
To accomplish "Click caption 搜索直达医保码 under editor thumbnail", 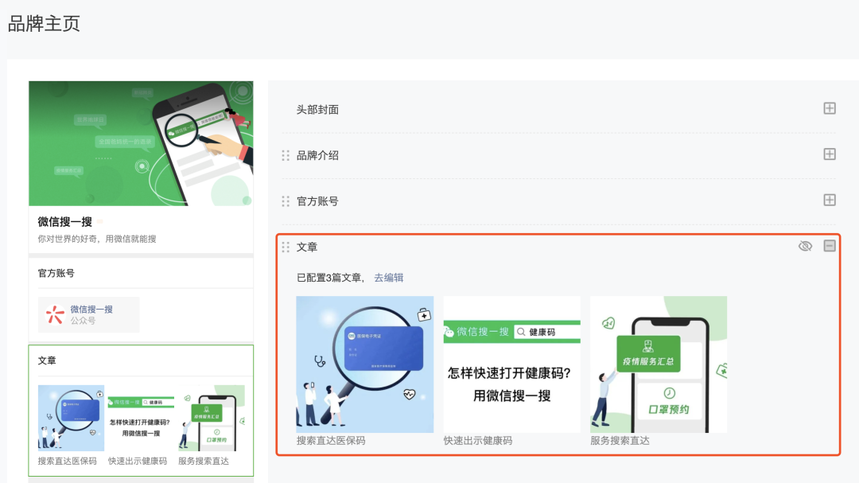I will click(331, 441).
